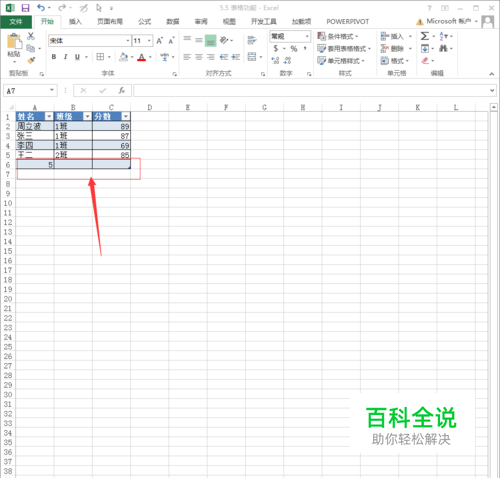Align text left
500x478 pixels.
187,57
